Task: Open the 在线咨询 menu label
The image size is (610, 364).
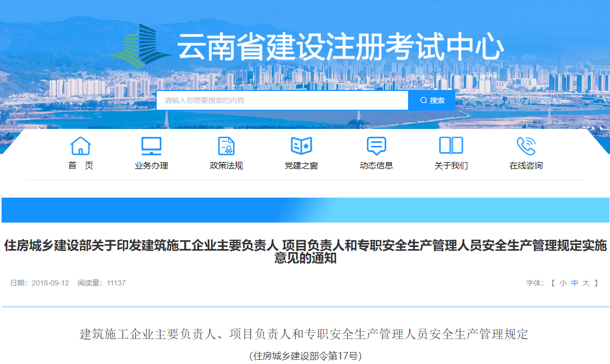Action: click(526, 165)
